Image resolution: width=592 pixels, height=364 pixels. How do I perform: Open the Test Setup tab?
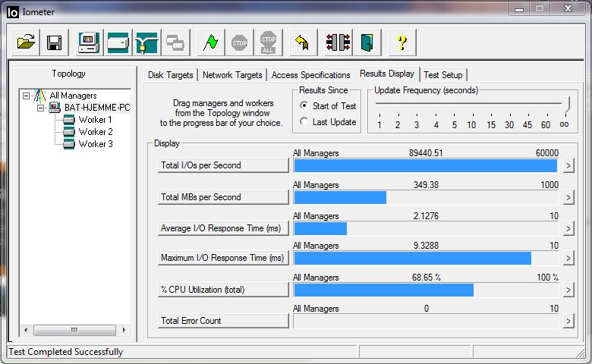443,75
